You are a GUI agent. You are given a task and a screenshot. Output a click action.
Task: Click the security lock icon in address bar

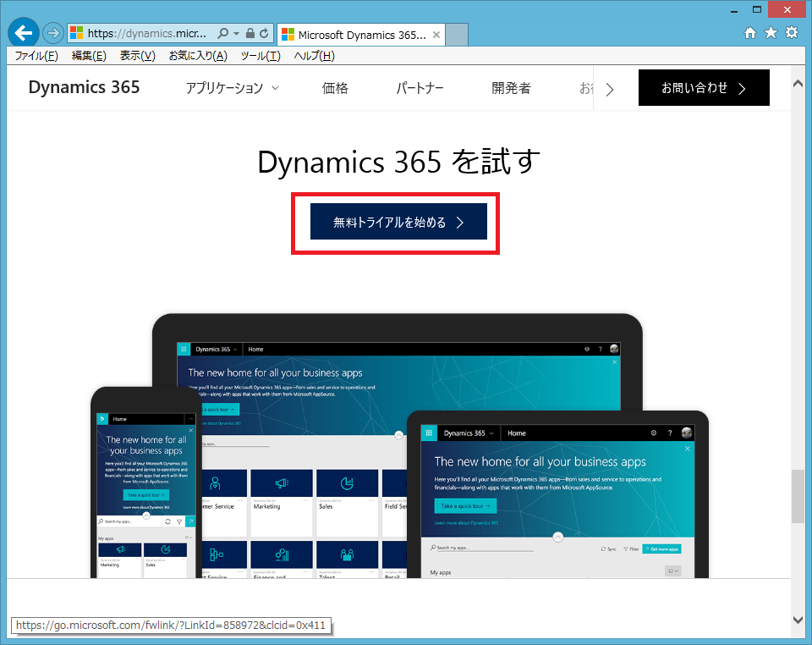250,34
